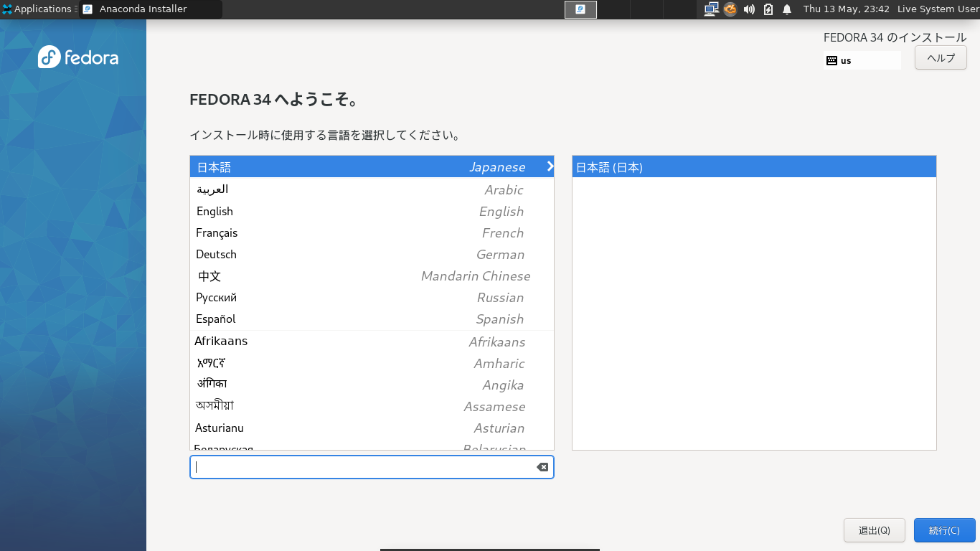
Task: Click the 退出(Q) quit button
Action: (x=875, y=530)
